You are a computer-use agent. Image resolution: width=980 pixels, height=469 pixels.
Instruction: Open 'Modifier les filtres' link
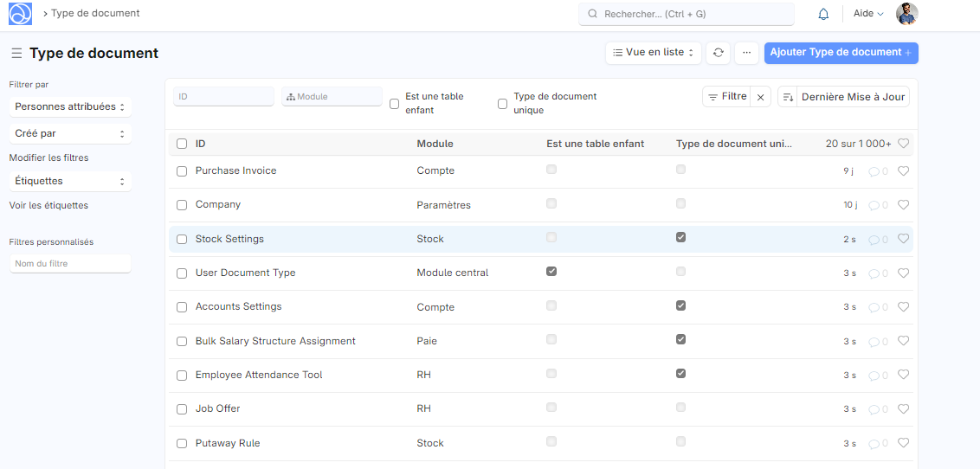[x=48, y=157]
